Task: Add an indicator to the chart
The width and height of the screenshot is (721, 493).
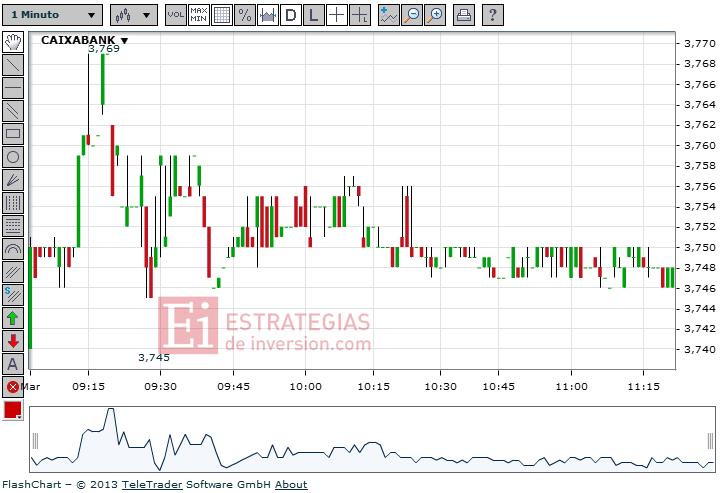Action: pos(389,15)
